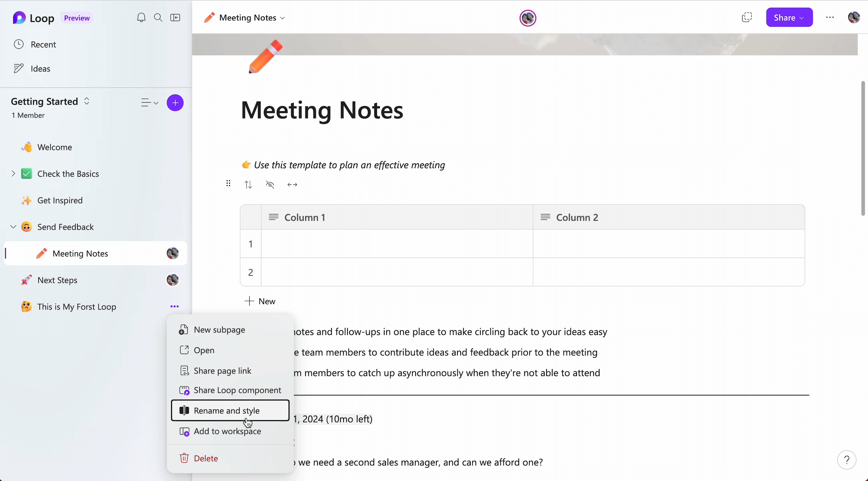Expand the Check the Basics item
Screen dimensions: 868x481
pyautogui.click(x=13, y=173)
